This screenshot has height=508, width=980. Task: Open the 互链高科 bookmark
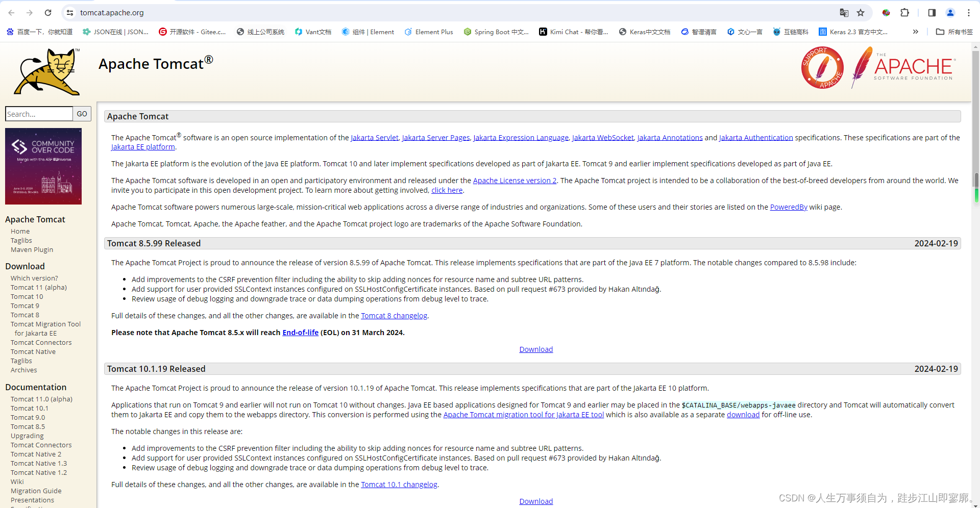pyautogui.click(x=791, y=32)
